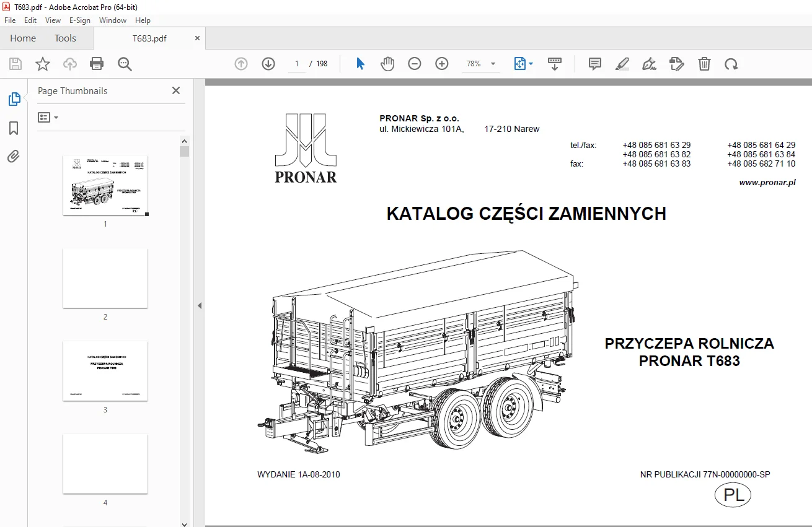Open Attachments paperclip panel icon

(x=14, y=157)
